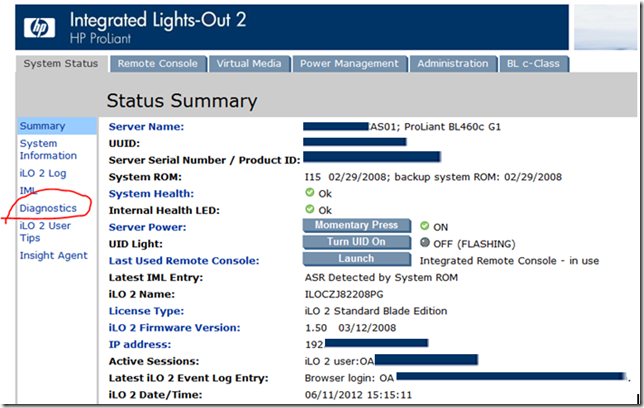Click the System Health link
The image size is (644, 408).
click(x=151, y=194)
